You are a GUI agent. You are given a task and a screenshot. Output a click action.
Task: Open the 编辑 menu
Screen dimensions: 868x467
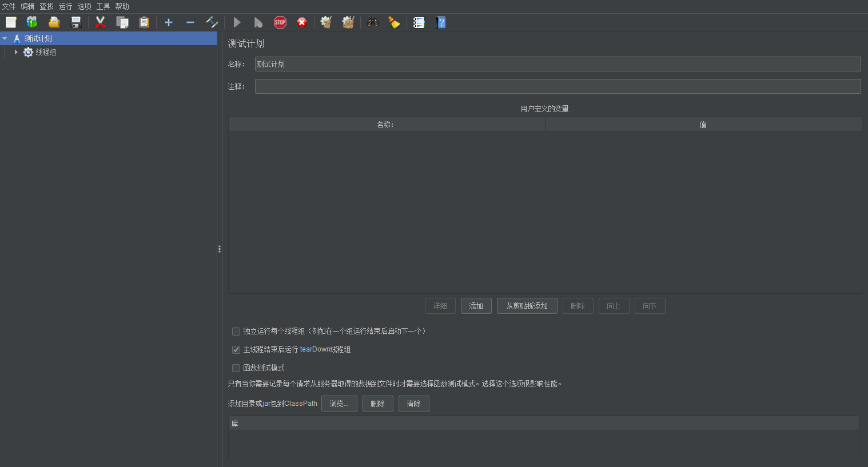(28, 6)
